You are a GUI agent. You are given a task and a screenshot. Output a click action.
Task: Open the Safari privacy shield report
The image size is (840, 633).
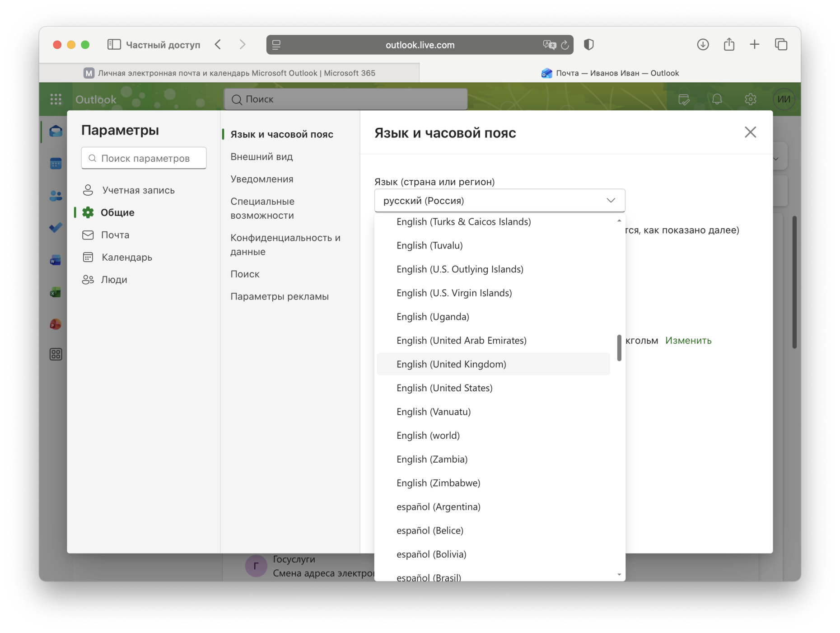(589, 44)
